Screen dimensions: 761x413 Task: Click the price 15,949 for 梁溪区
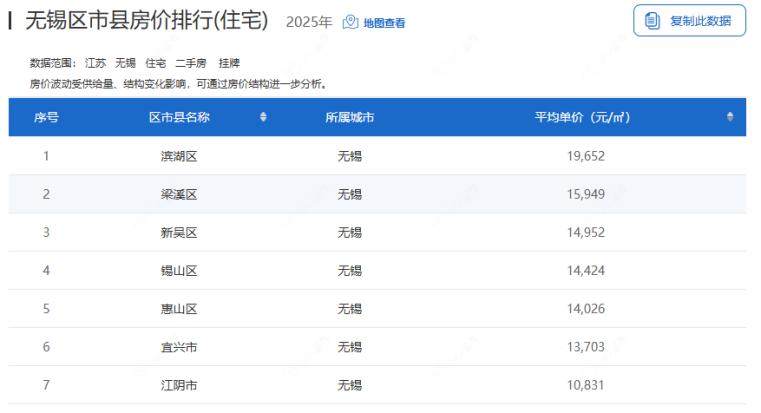click(586, 194)
